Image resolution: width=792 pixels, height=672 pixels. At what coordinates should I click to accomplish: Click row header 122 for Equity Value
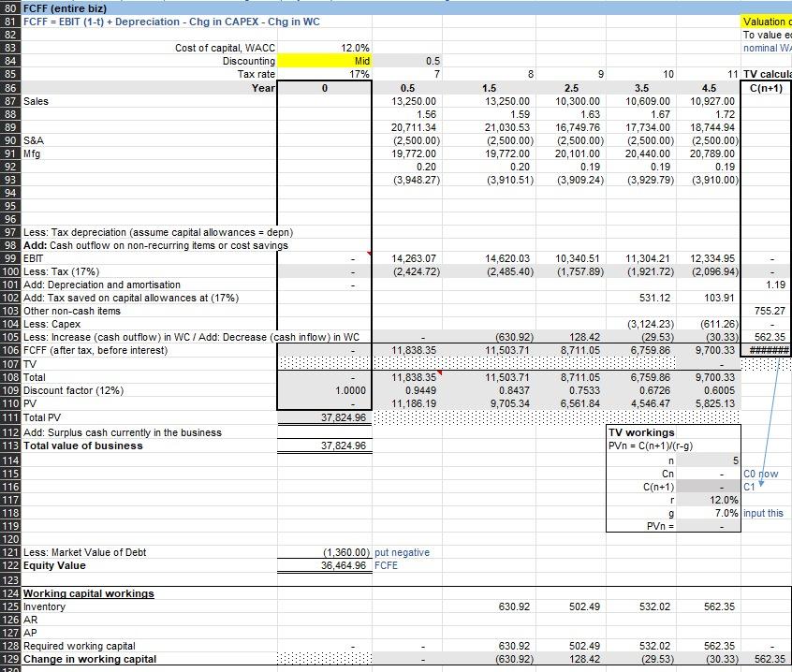(10, 565)
